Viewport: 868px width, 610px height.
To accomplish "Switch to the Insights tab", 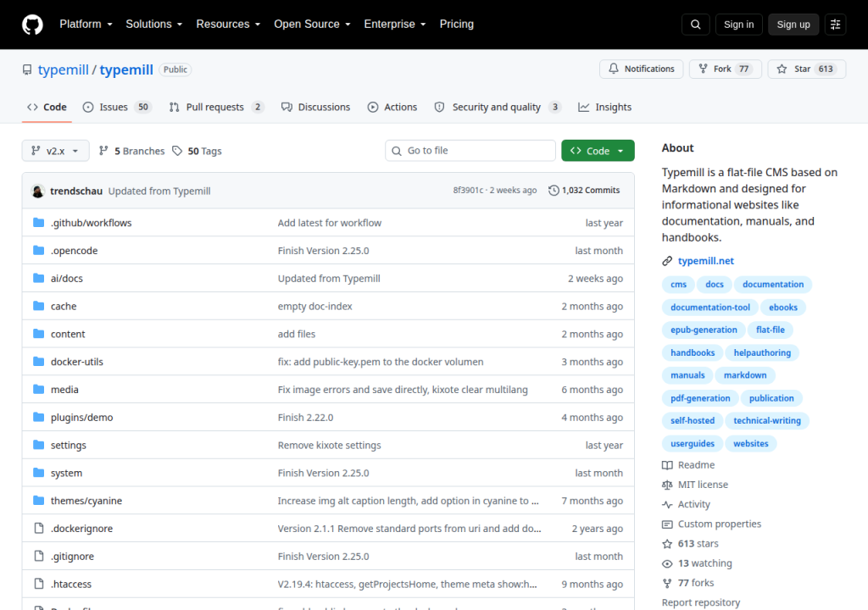I will coord(605,108).
